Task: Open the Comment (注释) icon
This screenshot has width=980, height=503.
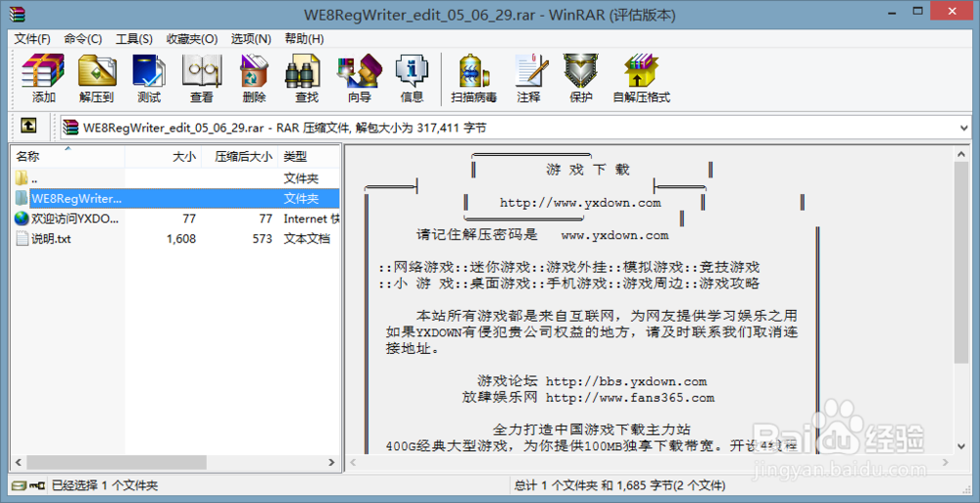Action: 529,78
